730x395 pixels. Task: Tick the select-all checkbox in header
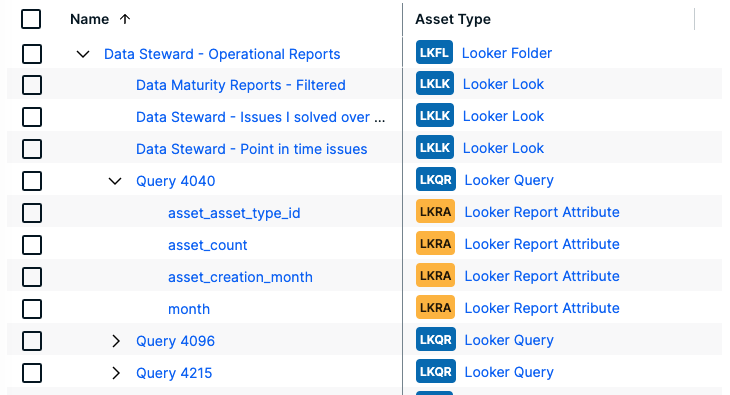pyautogui.click(x=31, y=19)
